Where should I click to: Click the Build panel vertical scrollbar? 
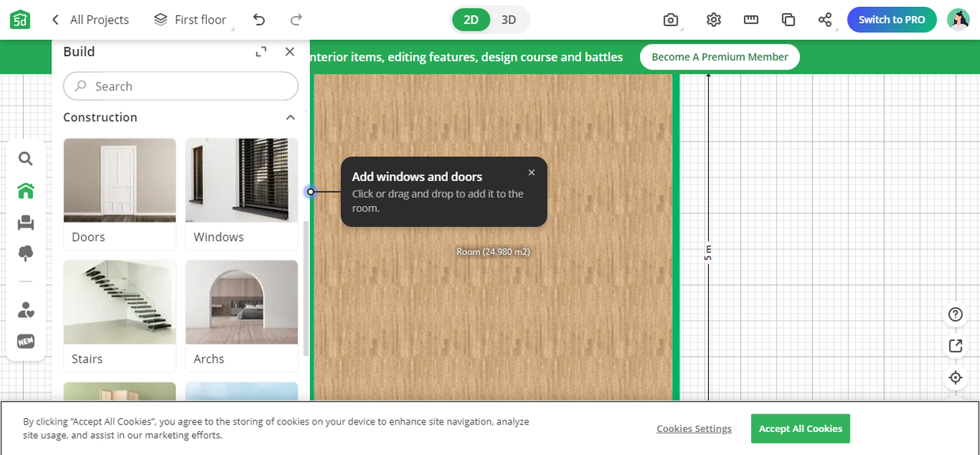pyautogui.click(x=306, y=289)
